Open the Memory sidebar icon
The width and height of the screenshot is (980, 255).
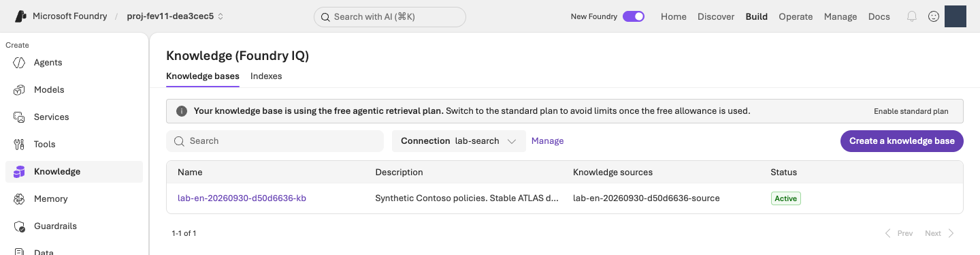pos(20,199)
